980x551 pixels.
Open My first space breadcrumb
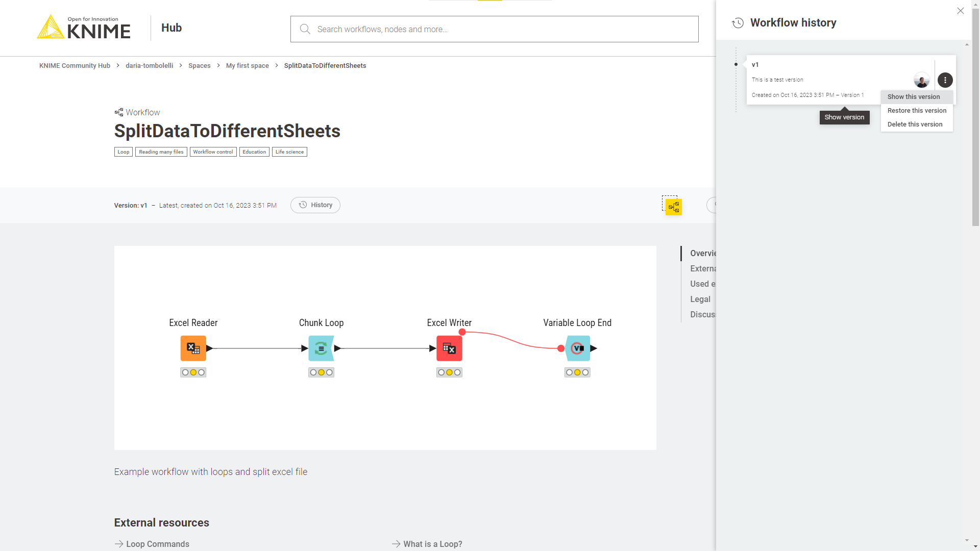pos(248,66)
